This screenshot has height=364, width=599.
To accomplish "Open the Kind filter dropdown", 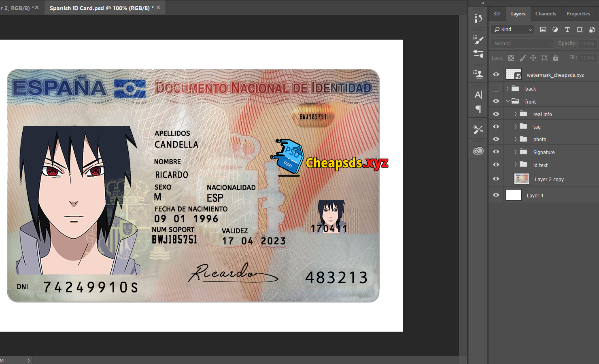I will [x=513, y=30].
